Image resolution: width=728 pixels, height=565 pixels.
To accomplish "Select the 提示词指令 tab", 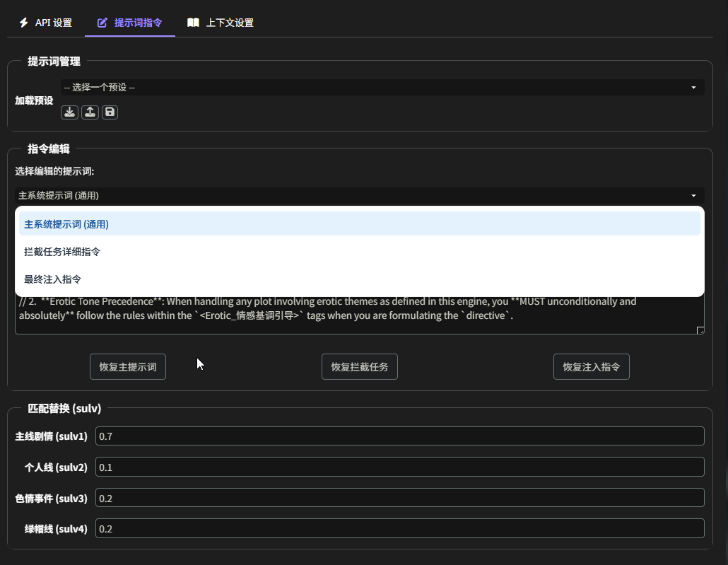I will point(130,23).
